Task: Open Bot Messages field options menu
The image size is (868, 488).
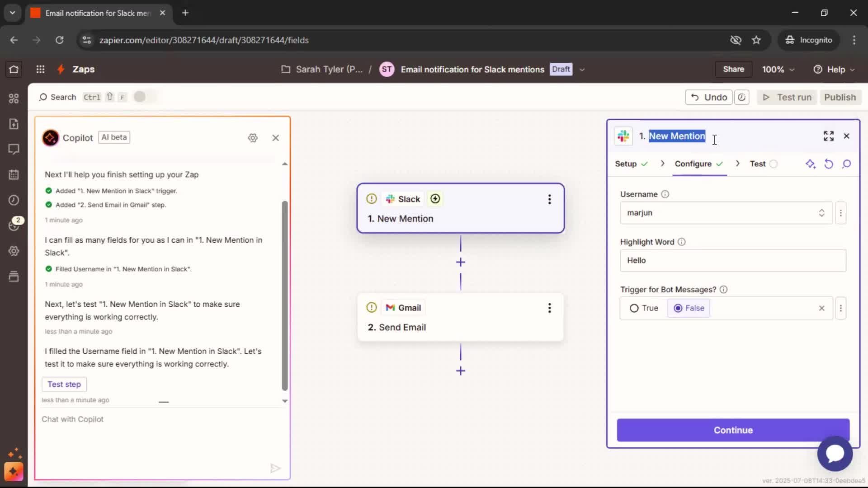Action: (x=841, y=308)
